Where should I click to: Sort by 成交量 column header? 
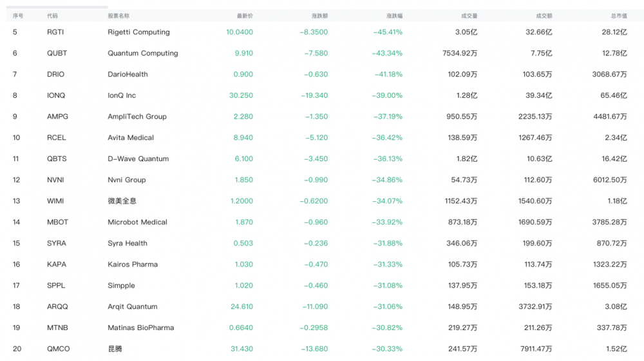pyautogui.click(x=469, y=15)
